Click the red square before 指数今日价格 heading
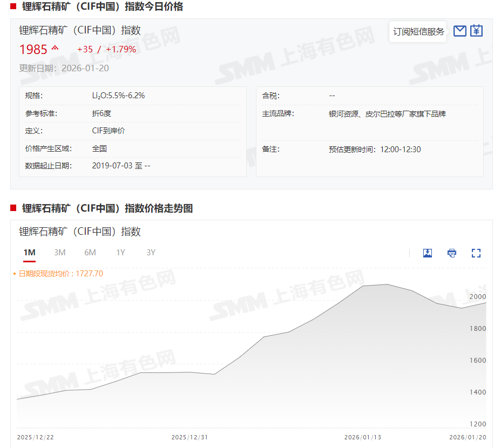The width and height of the screenshot is (501, 448). tap(13, 6)
